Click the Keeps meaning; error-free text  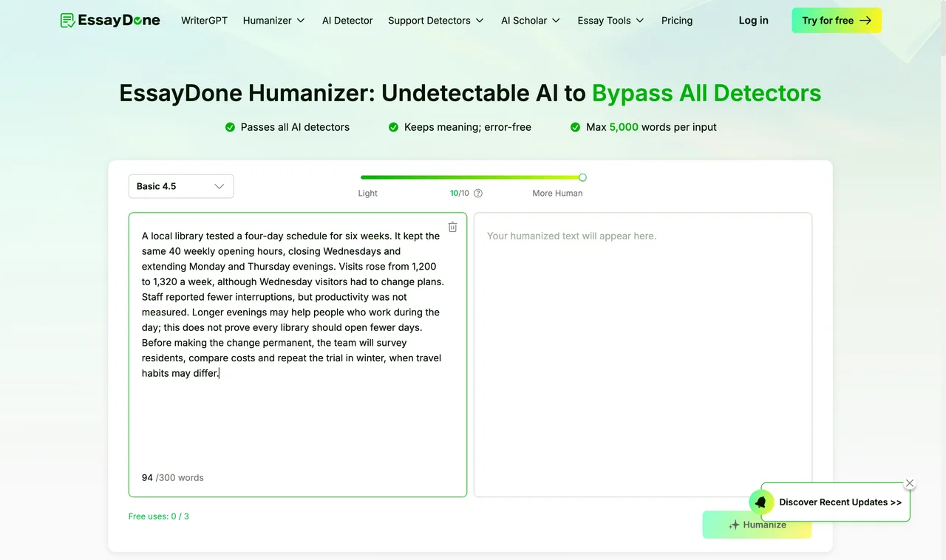468,127
